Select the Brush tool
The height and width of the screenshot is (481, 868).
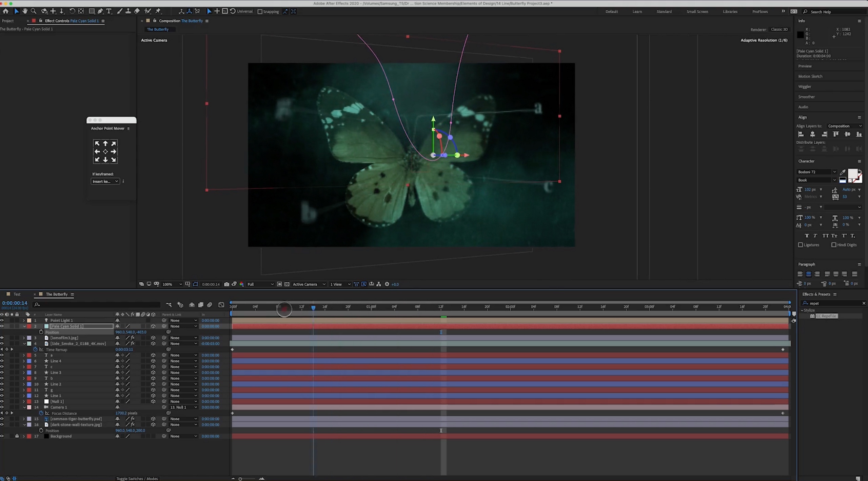click(120, 11)
